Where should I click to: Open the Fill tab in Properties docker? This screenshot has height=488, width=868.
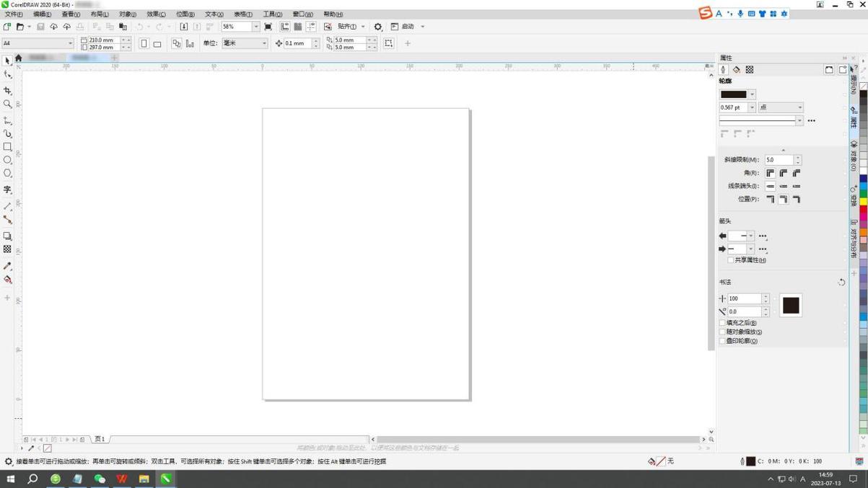pos(736,70)
